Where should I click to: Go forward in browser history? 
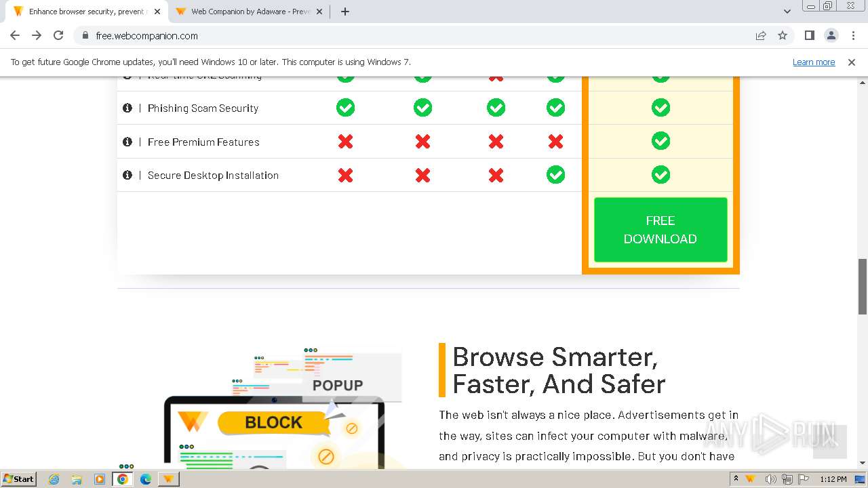click(x=37, y=35)
